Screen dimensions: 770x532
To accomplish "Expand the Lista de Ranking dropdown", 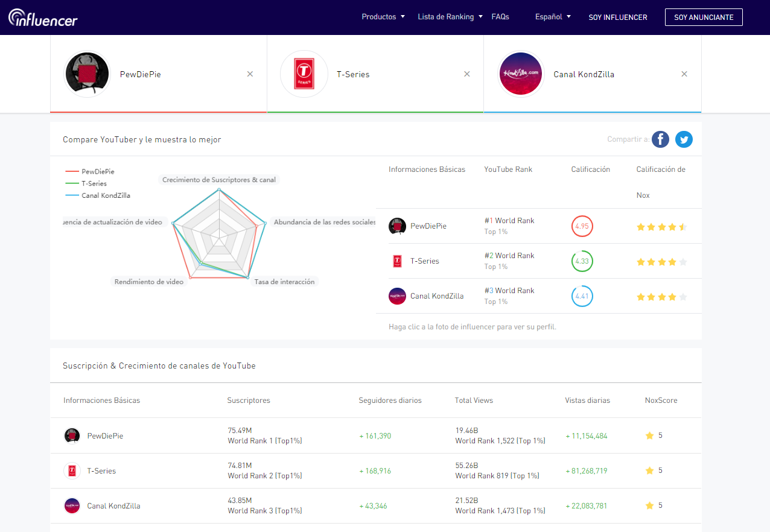I will coord(450,17).
